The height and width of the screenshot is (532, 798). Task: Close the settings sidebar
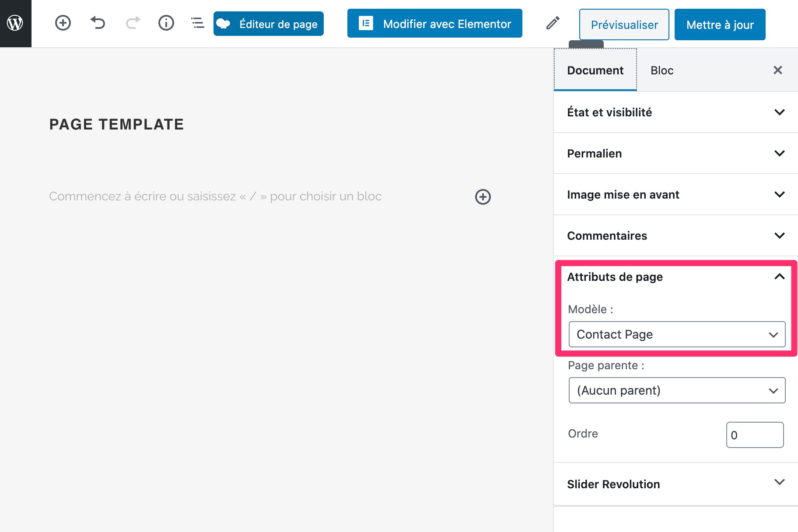[x=777, y=70]
